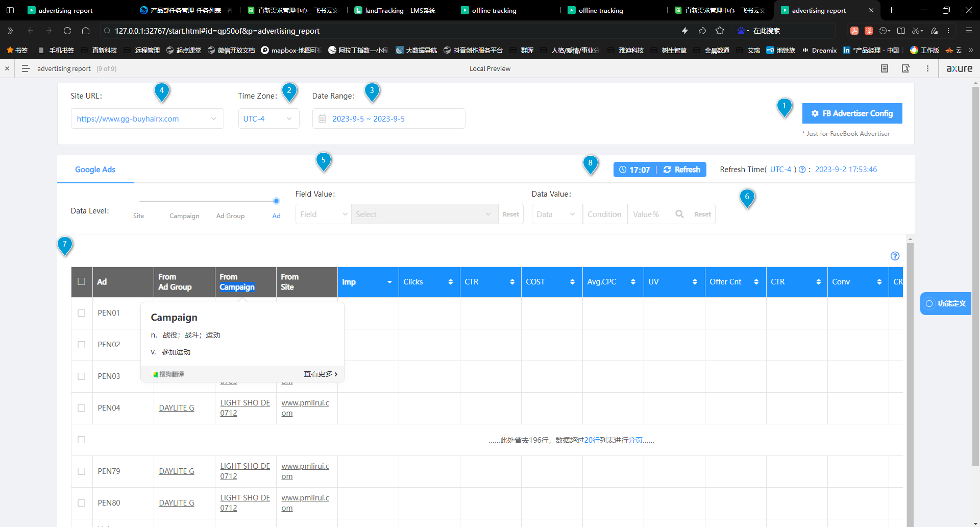980x527 pixels.
Task: Click the search magnifier in Data Value
Action: click(679, 214)
